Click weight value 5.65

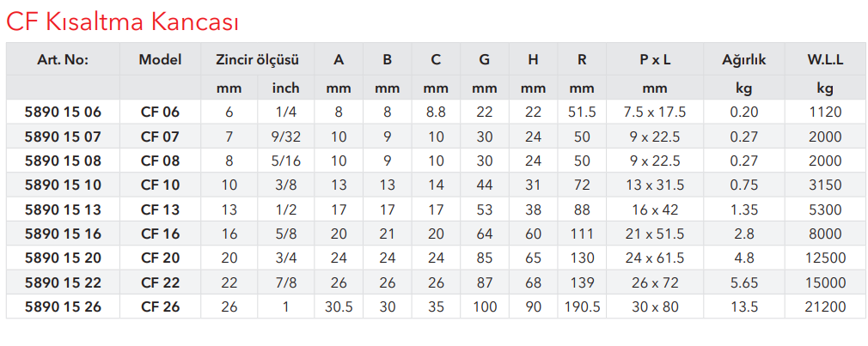pyautogui.click(x=744, y=282)
